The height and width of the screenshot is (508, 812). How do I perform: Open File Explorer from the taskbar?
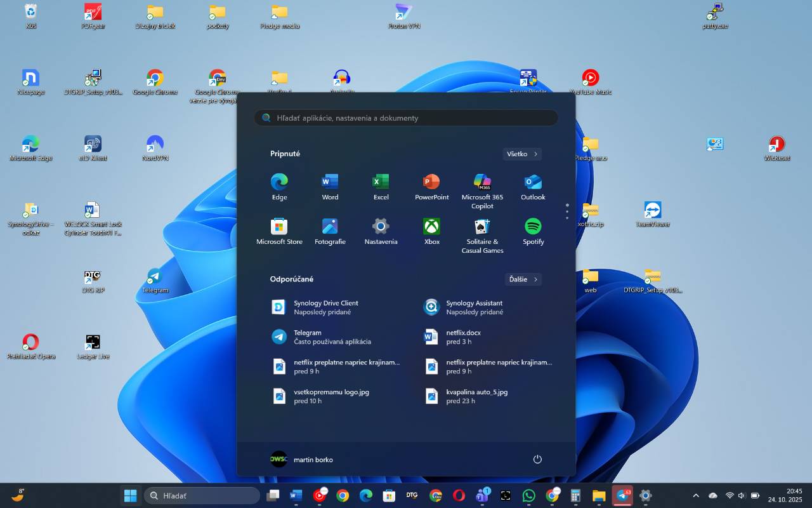[599, 495]
